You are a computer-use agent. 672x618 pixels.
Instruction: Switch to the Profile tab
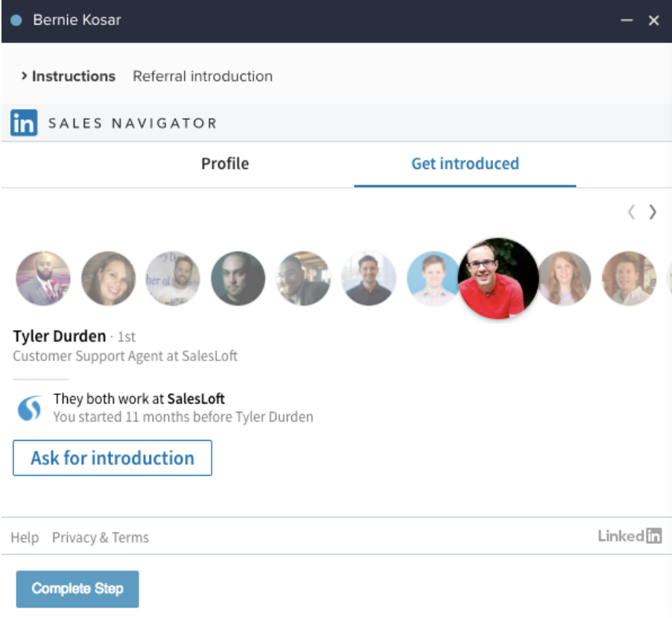[x=225, y=164]
